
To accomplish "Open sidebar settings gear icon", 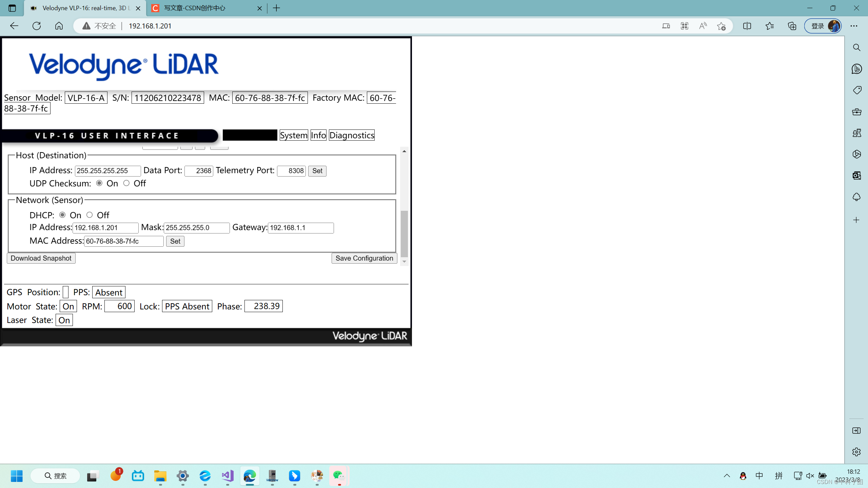I will (856, 452).
